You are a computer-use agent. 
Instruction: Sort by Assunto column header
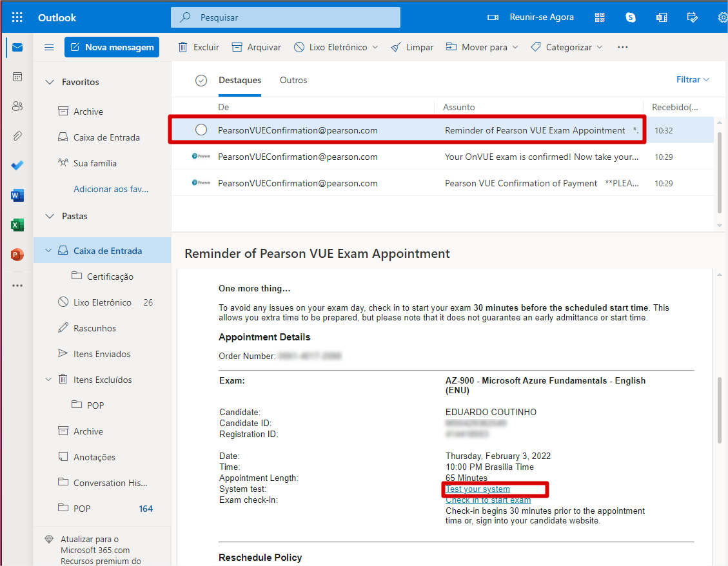(458, 107)
